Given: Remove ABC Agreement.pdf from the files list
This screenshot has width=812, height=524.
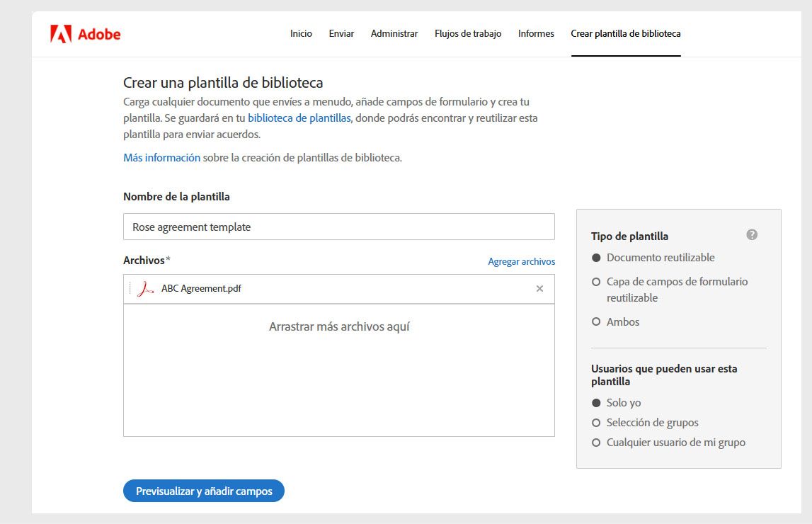Looking at the screenshot, I should pyautogui.click(x=539, y=288).
